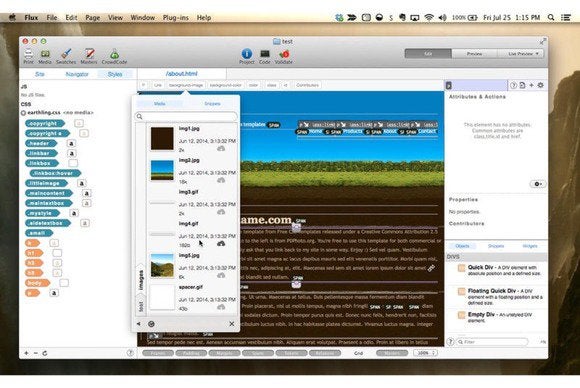
Task: Switch to Preview mode
Action: coord(474,54)
